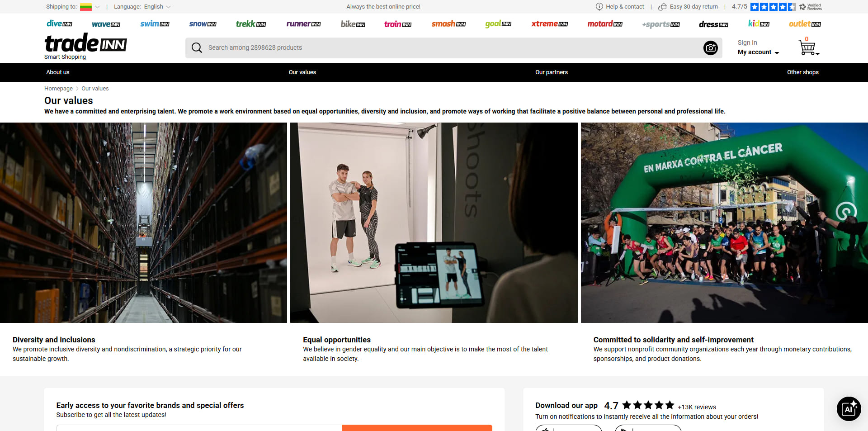Image resolution: width=868 pixels, height=431 pixels.
Task: Click the camera image search icon
Action: coord(711,47)
